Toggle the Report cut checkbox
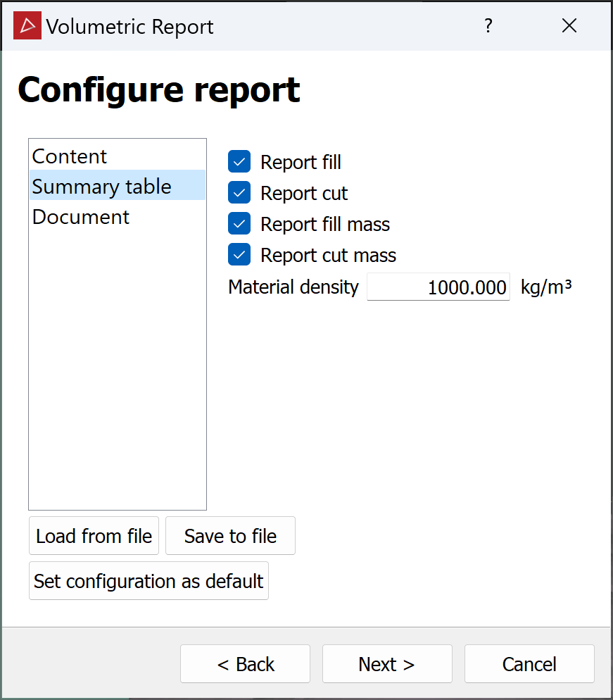 (x=239, y=193)
